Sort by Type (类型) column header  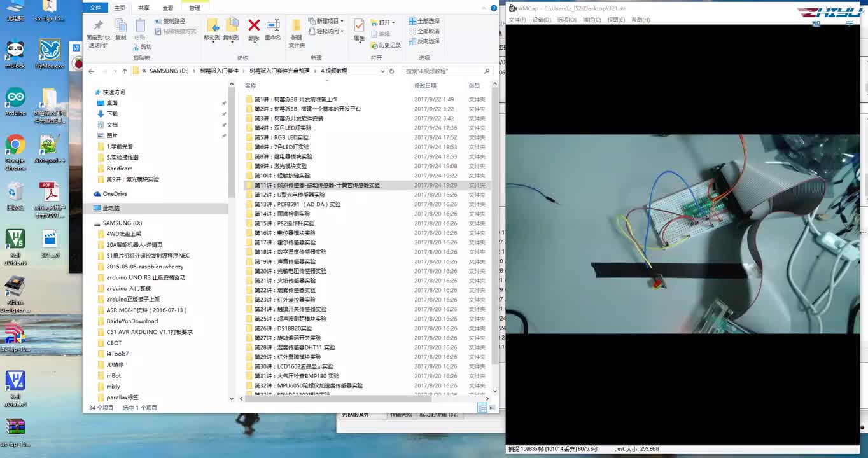tap(474, 85)
